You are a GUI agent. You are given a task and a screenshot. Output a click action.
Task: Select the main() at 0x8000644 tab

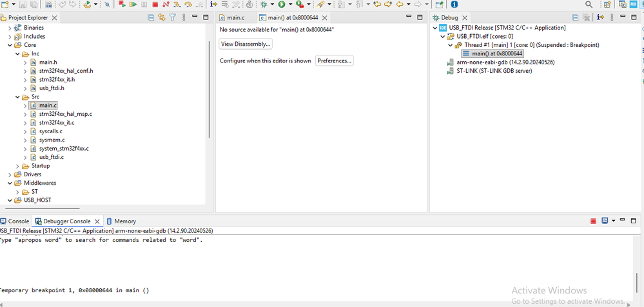pyautogui.click(x=293, y=17)
